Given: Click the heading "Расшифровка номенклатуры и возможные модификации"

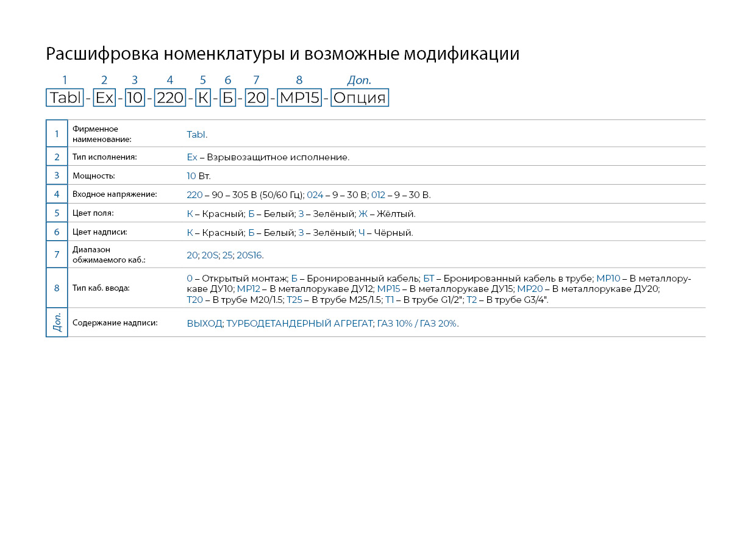Looking at the screenshot, I should point(283,54).
